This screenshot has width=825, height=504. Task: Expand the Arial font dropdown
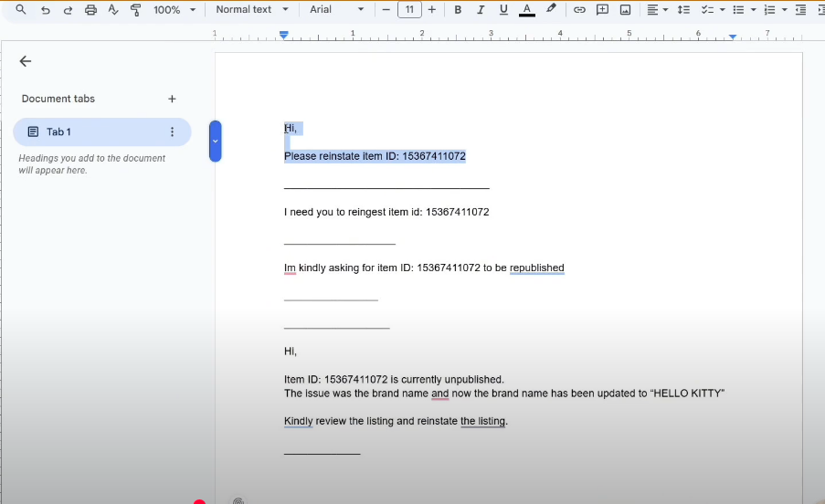[x=335, y=10]
